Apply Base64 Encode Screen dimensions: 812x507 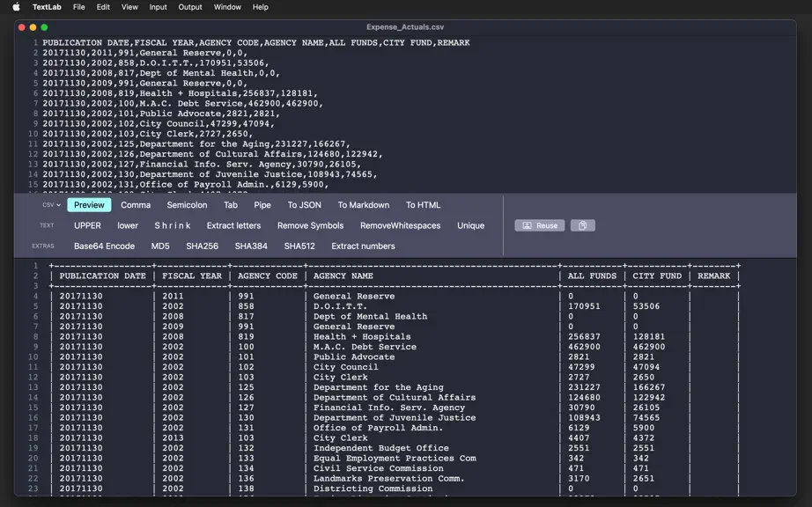(x=104, y=246)
